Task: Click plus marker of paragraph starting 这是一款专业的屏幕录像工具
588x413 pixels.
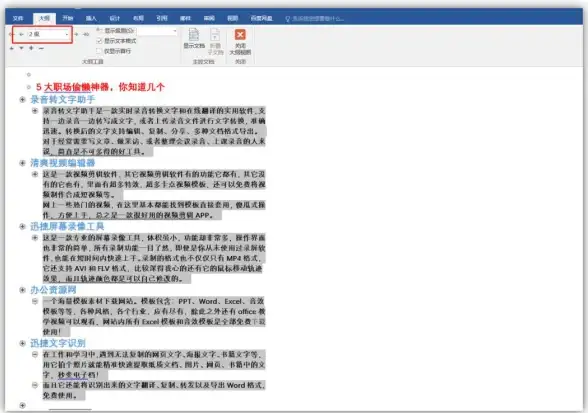Action: click(35, 237)
